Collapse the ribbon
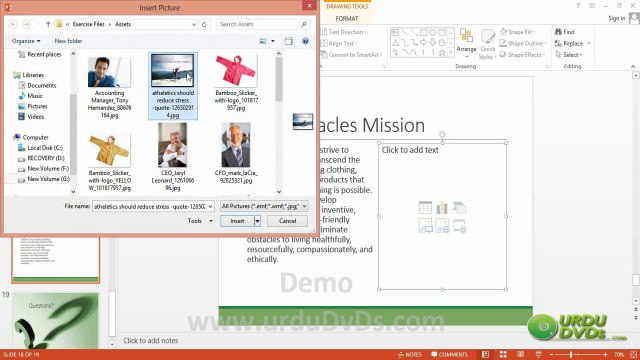Screen dimensions: 640x360 point(633,66)
